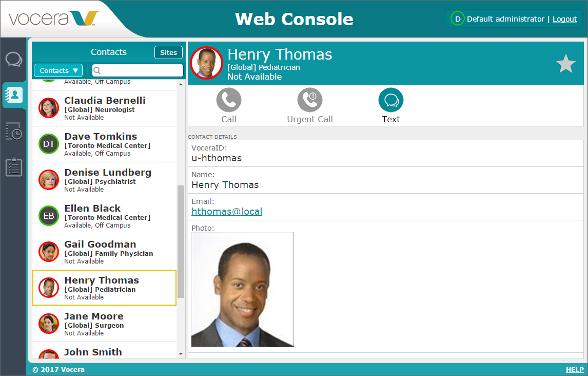Click the Call phone icon
This screenshot has height=376, width=588.
tap(229, 100)
